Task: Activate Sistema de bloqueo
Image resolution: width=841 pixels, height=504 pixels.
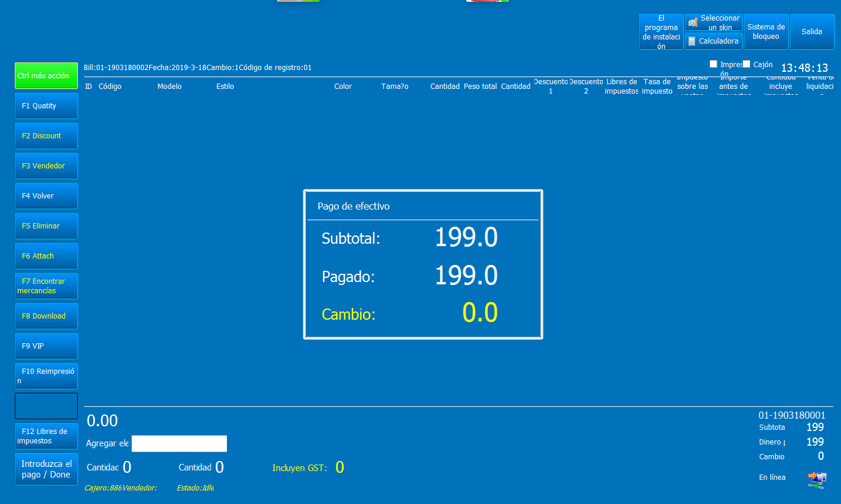Action: tap(766, 32)
